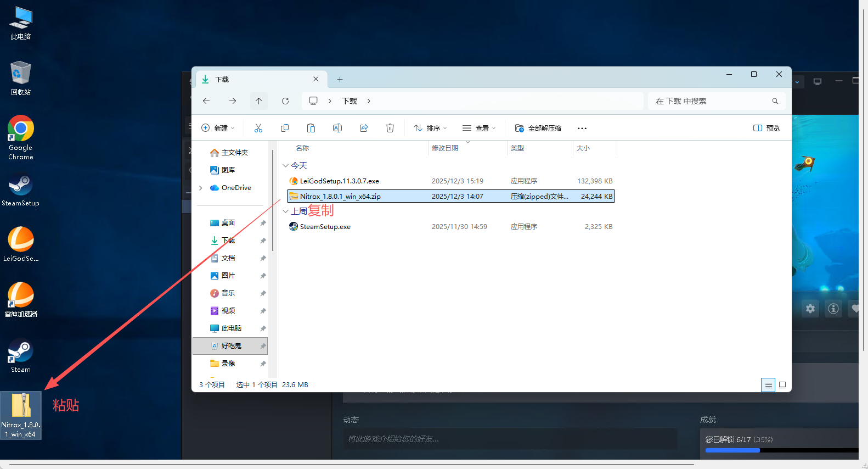Toggle the Preview pane
The image size is (868, 469).
(x=766, y=128)
